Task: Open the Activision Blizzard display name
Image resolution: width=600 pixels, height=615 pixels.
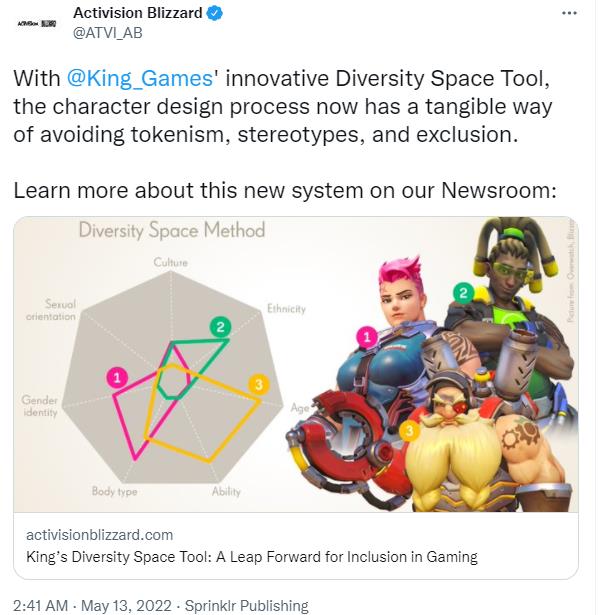Action: coord(137,14)
